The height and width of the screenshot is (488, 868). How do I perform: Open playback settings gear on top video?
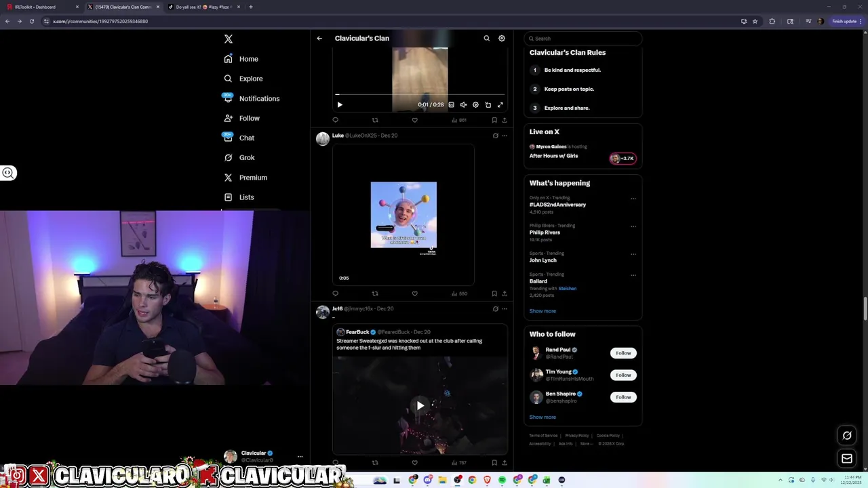tap(475, 105)
